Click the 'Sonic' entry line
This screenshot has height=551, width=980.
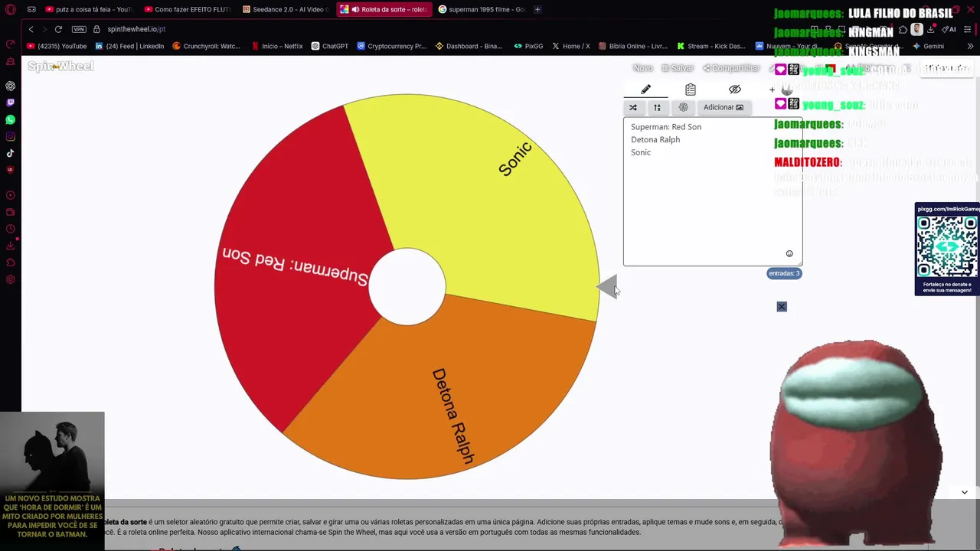pos(641,152)
